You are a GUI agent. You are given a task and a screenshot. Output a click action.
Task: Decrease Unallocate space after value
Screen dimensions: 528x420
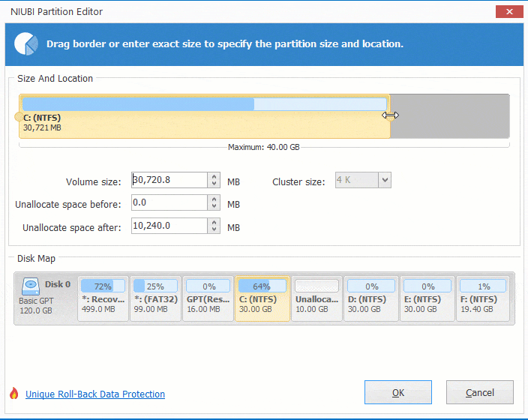pyautogui.click(x=214, y=229)
